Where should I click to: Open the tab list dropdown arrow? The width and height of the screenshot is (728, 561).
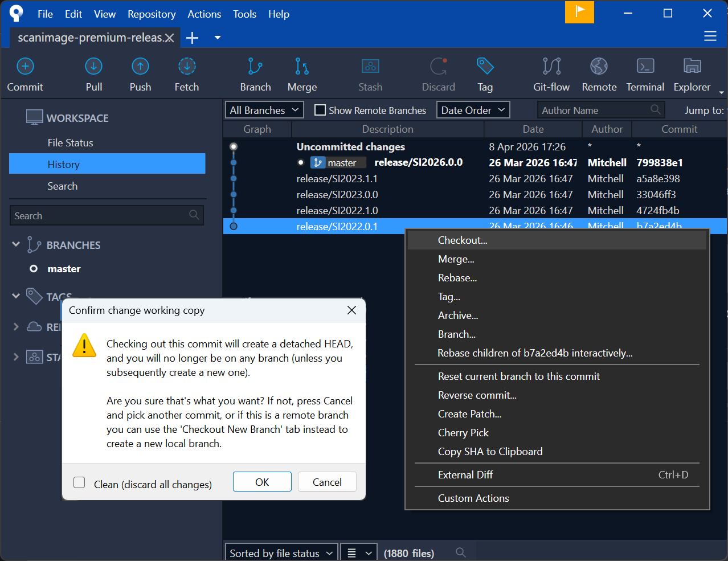[x=218, y=38]
